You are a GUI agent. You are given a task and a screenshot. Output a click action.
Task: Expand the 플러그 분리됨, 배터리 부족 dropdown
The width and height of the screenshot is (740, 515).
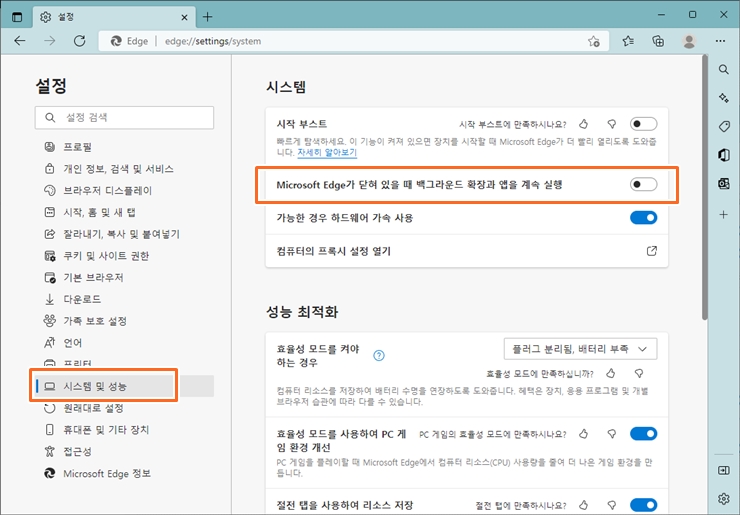tap(580, 349)
